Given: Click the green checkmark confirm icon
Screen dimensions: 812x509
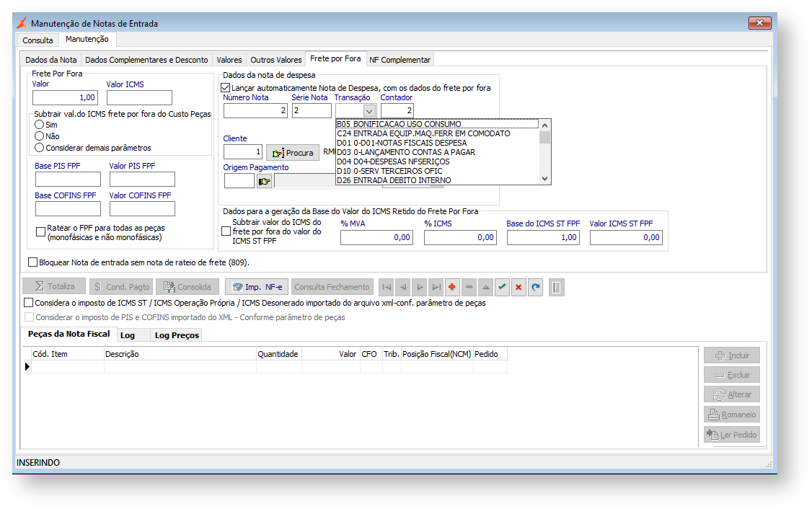Looking at the screenshot, I should [x=502, y=287].
